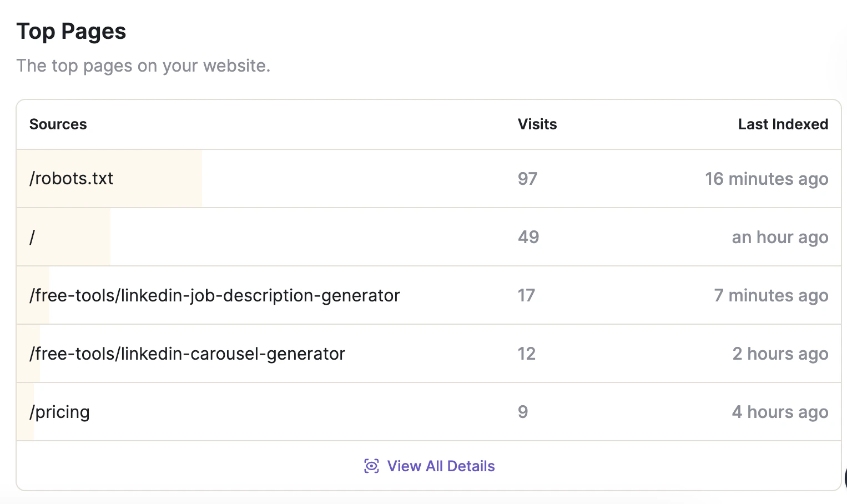Click the "4 hours ago" timestamp
This screenshot has width=847, height=504.
780,412
